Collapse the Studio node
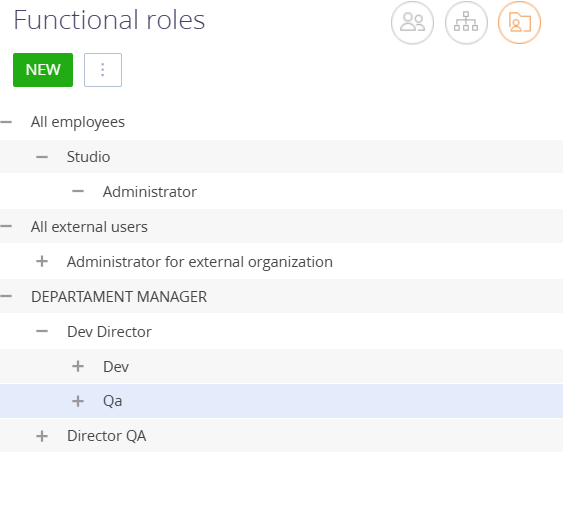Image resolution: width=563 pixels, height=510 pixels. pyautogui.click(x=42, y=157)
